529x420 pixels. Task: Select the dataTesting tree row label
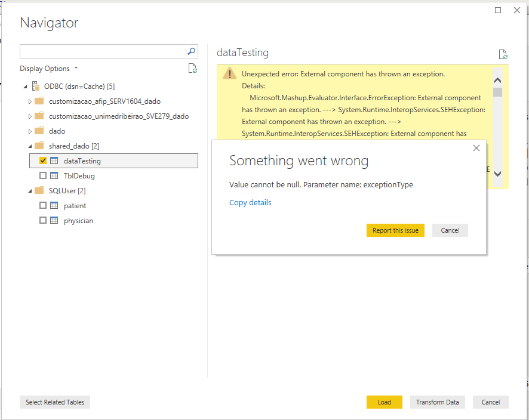click(82, 161)
